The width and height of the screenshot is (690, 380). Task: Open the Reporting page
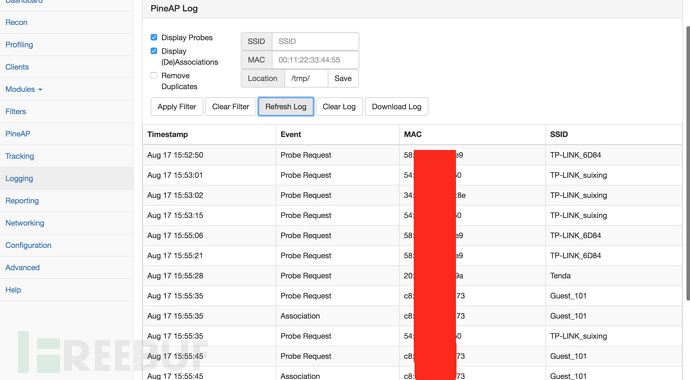click(22, 201)
